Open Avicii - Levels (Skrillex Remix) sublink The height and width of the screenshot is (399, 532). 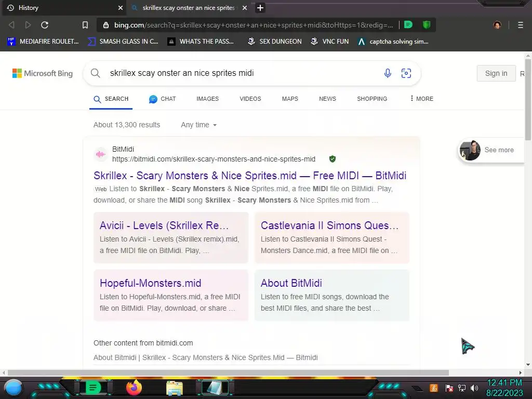tap(164, 225)
